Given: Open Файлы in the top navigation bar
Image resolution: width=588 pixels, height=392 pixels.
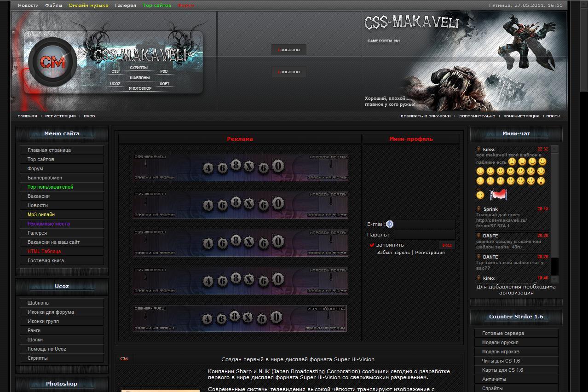Looking at the screenshot, I should (54, 6).
